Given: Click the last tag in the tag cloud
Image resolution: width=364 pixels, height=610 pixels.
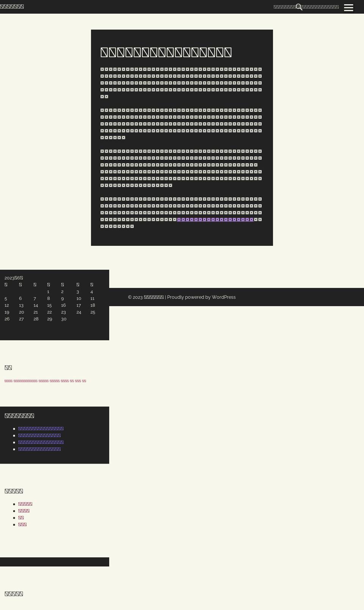Looking at the screenshot, I should coord(84,381).
